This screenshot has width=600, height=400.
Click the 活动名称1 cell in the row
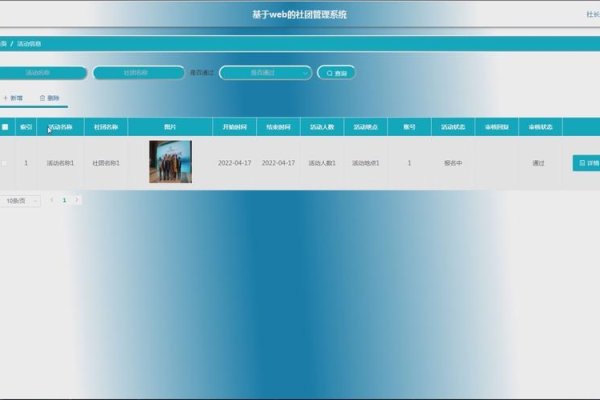(x=60, y=163)
